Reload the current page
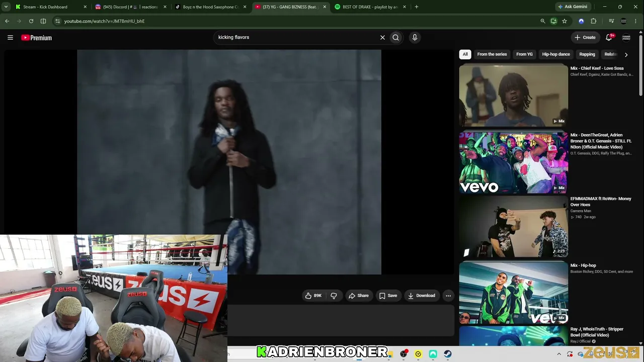Screen dimensions: 644x362 (x=31, y=21)
